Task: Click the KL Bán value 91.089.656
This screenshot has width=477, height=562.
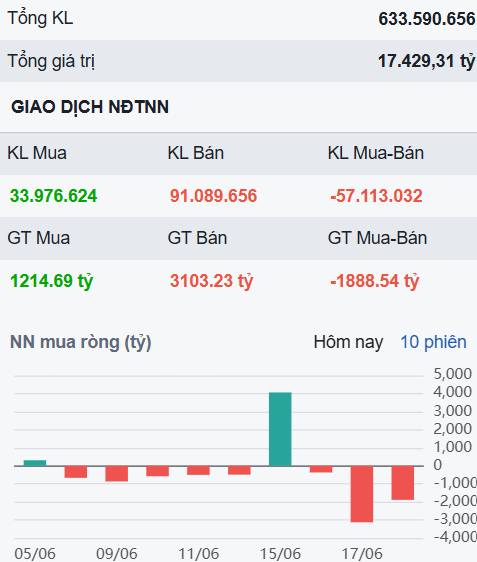Action: pyautogui.click(x=213, y=196)
